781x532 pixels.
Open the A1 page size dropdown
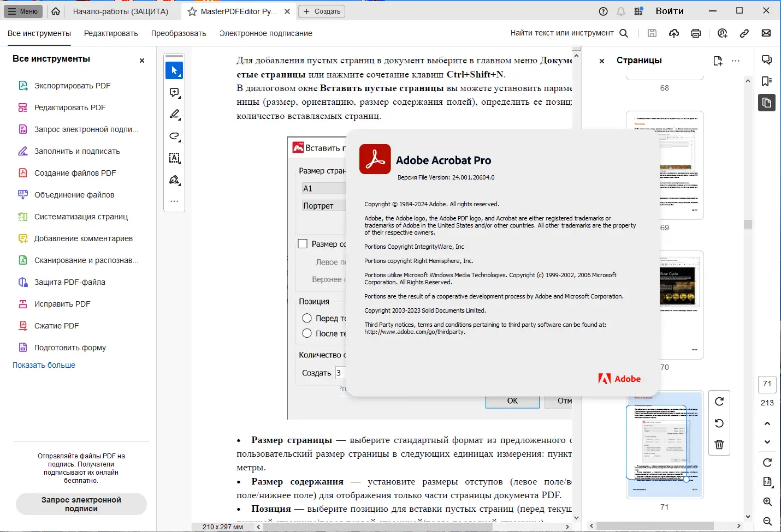tap(323, 188)
